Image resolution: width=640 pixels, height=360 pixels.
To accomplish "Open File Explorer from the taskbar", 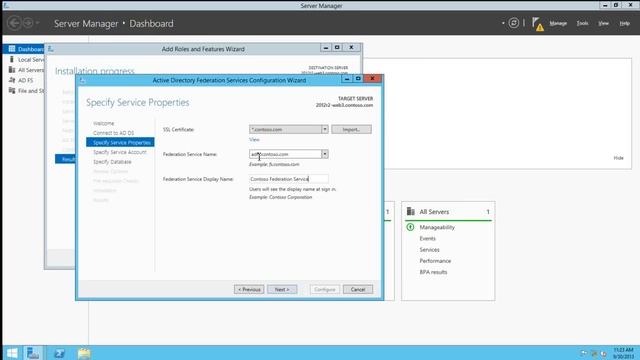I will [x=84, y=353].
